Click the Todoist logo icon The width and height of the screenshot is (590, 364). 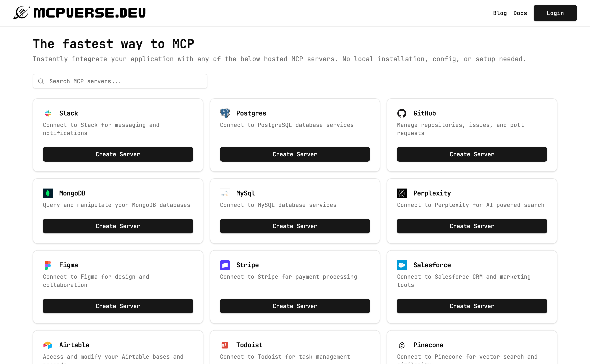[x=225, y=345]
